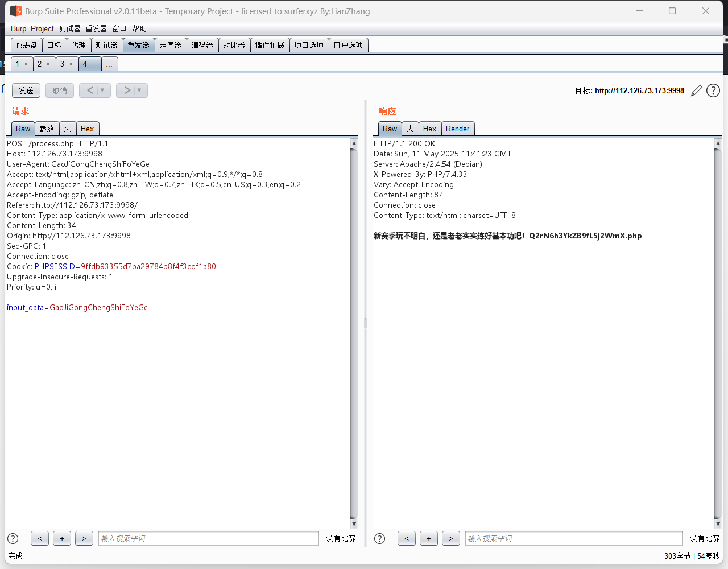728x569 pixels.
Task: Select response Raw view tab
Action: 390,129
